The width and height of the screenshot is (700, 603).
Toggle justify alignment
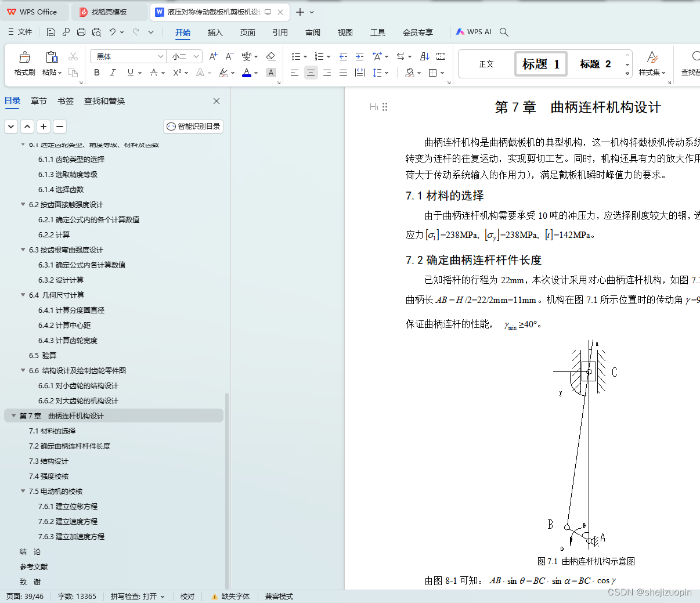pos(344,73)
